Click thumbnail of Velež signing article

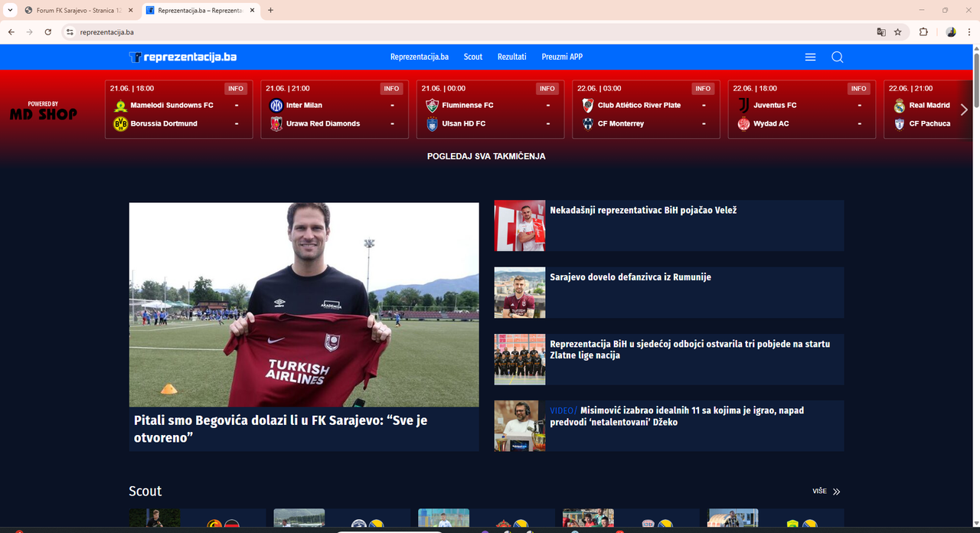[x=520, y=226]
